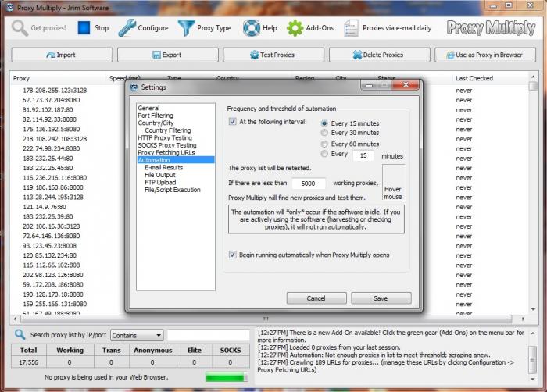Select proxy 62.173.37.204:8080
The height and width of the screenshot is (392, 547).
tap(52, 100)
